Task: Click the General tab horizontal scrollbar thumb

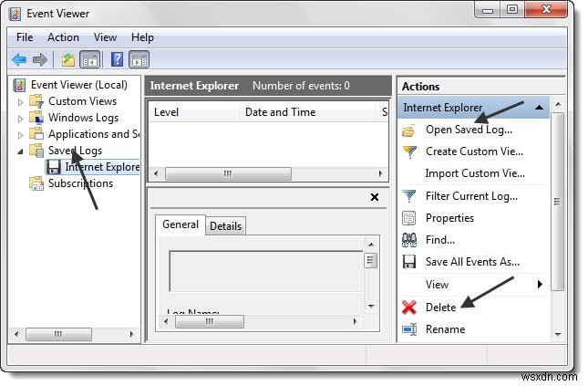Action: coord(210,321)
